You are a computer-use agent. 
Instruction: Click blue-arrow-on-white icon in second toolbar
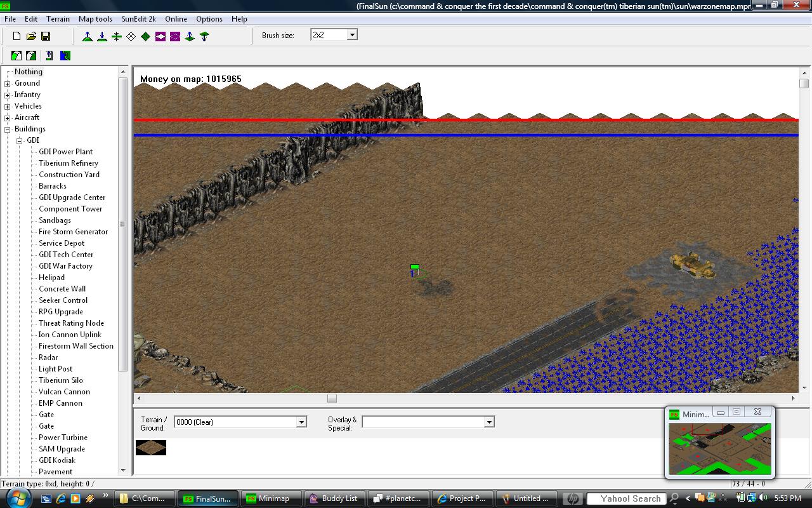coord(49,56)
